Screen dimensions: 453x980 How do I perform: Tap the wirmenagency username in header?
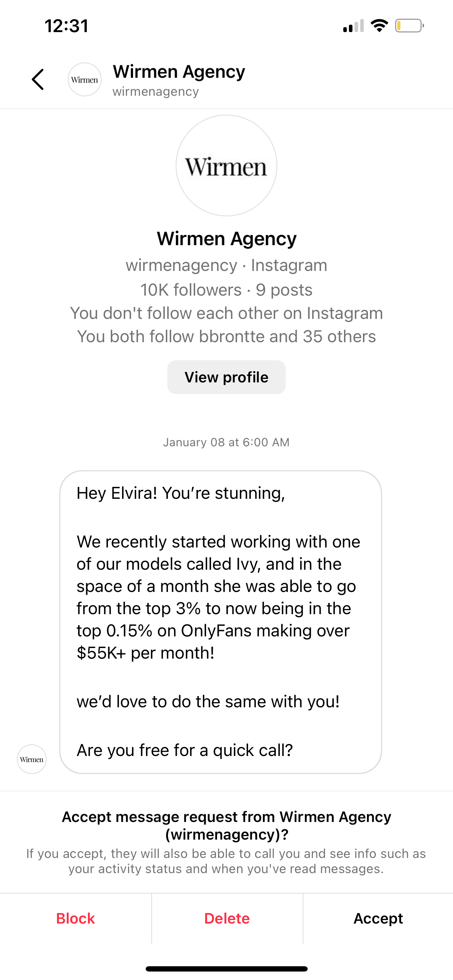156,91
